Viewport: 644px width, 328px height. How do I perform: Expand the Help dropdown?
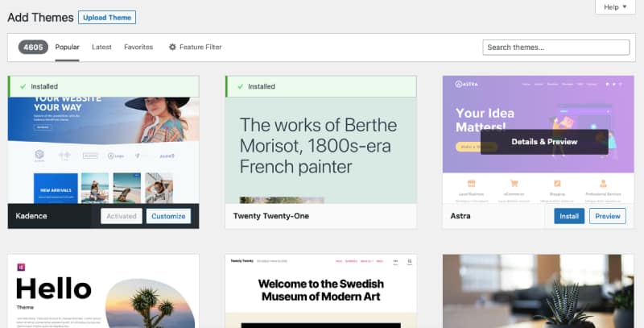[617, 7]
